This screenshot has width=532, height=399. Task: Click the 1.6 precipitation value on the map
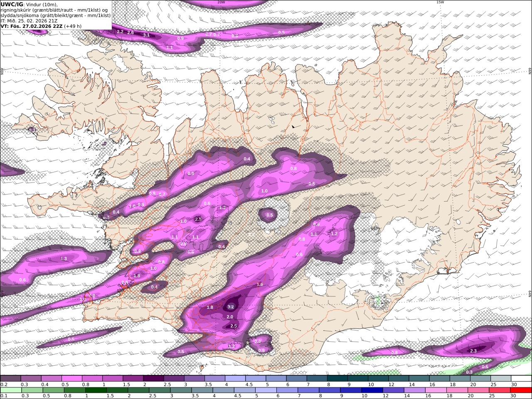tap(260, 284)
